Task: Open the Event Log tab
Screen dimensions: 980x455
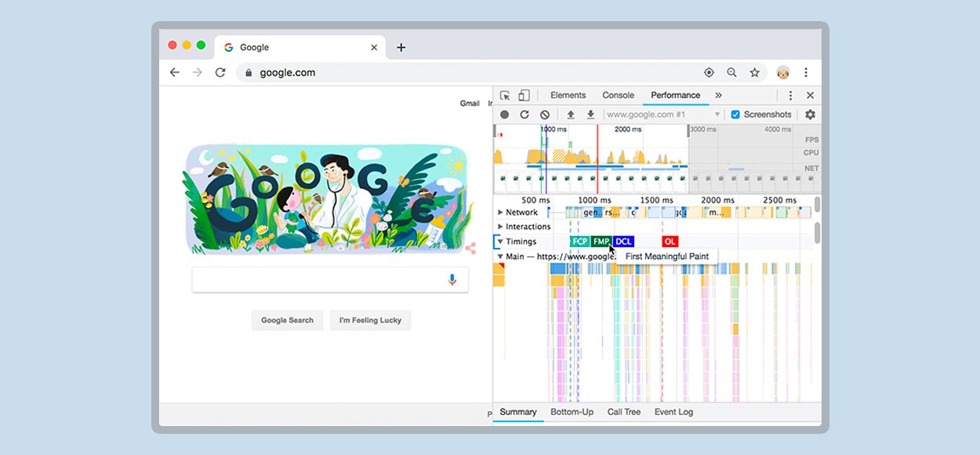Action: [674, 412]
